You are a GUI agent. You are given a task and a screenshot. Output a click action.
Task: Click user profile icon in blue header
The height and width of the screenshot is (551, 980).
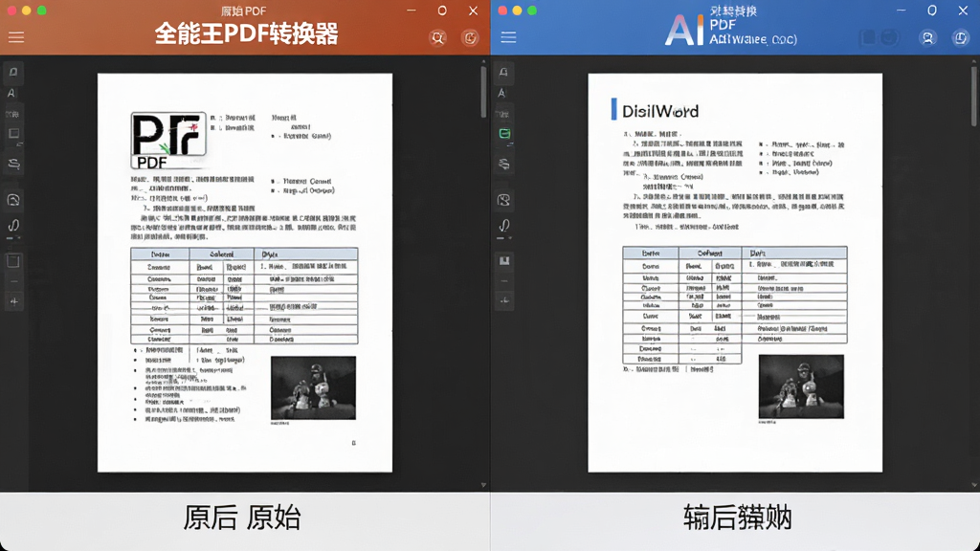(927, 38)
